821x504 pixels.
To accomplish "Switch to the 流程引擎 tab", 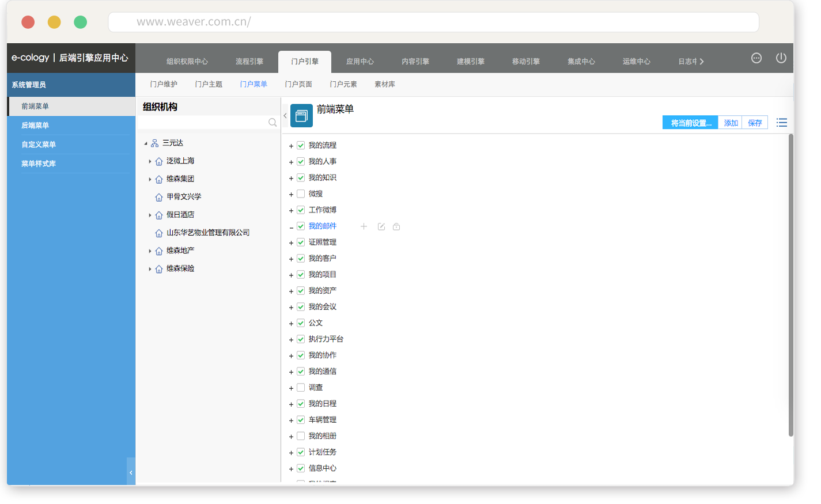I will [249, 62].
